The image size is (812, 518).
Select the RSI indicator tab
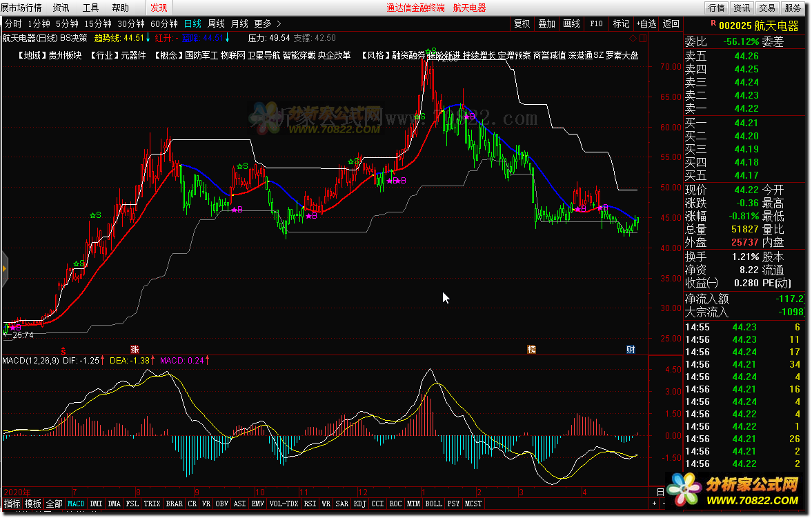click(310, 504)
